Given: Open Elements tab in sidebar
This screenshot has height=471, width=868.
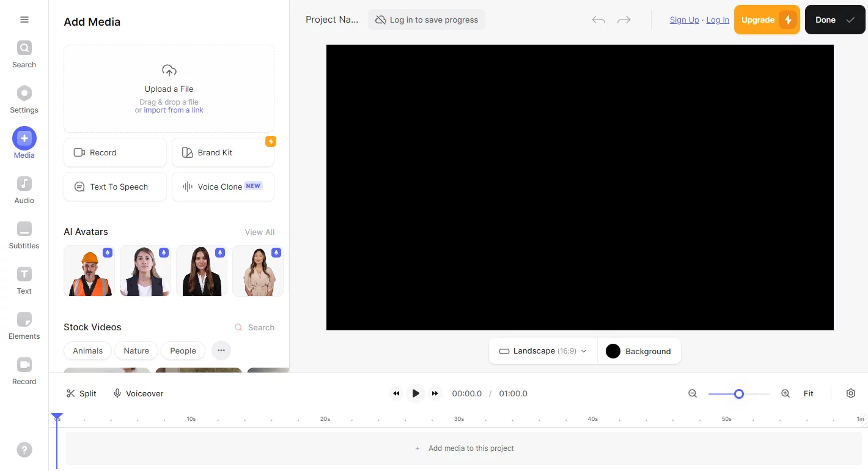Looking at the screenshot, I should coord(24,325).
